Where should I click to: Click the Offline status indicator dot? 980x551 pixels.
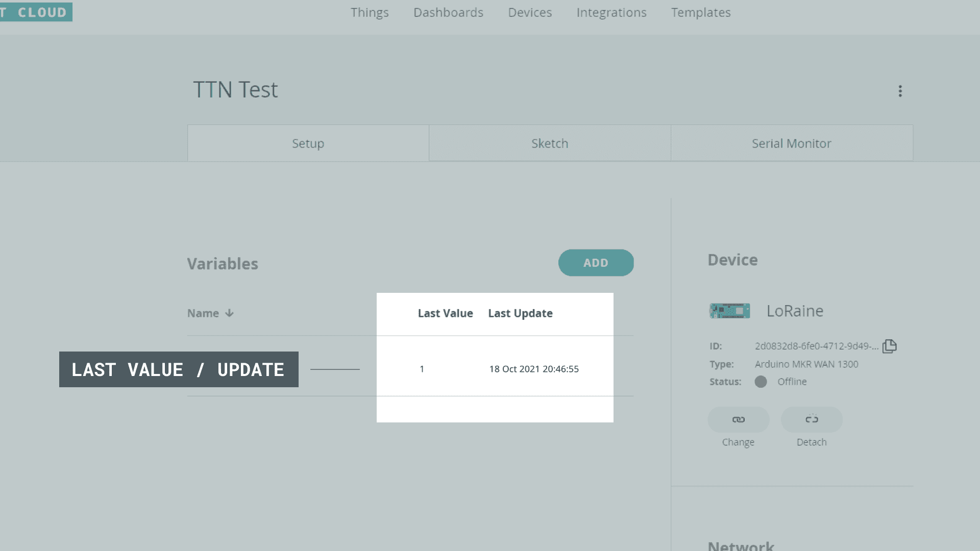pos(761,382)
